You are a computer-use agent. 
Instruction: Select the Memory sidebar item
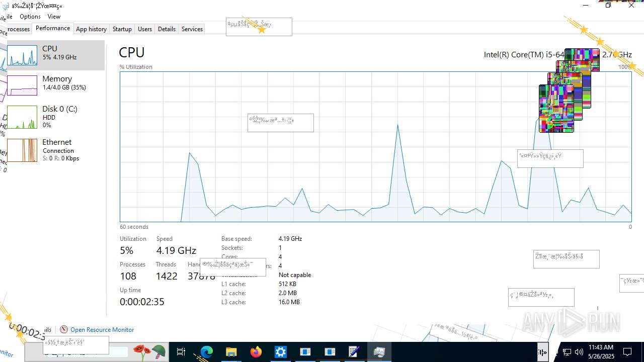[x=56, y=85]
